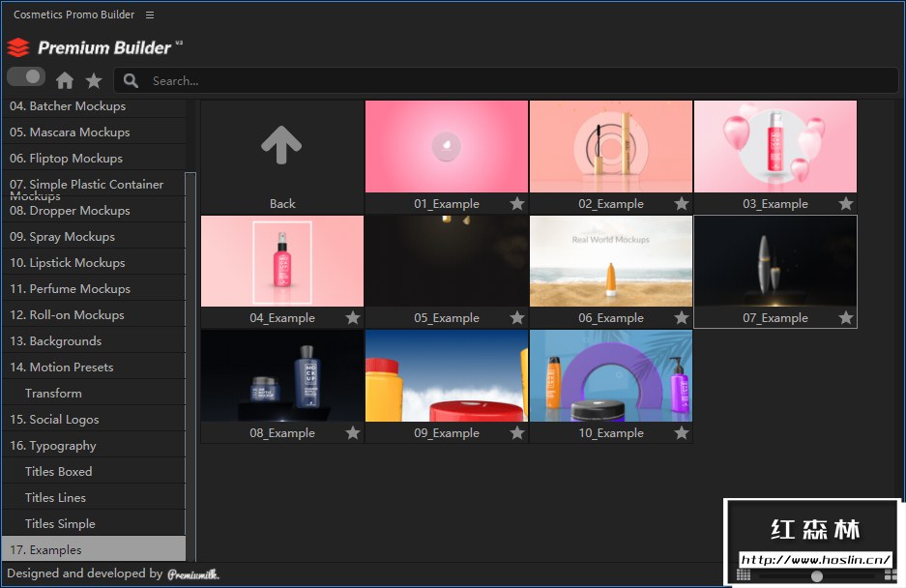Viewport: 906px width, 588px height.
Task: Toggle the switch left of Home icon
Action: pyautogui.click(x=26, y=77)
